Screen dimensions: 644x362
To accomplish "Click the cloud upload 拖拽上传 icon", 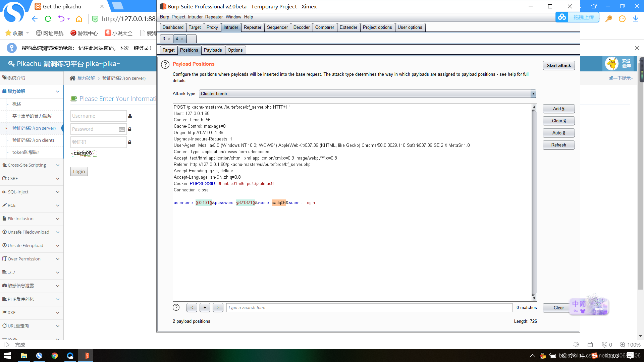I will click(x=577, y=17).
